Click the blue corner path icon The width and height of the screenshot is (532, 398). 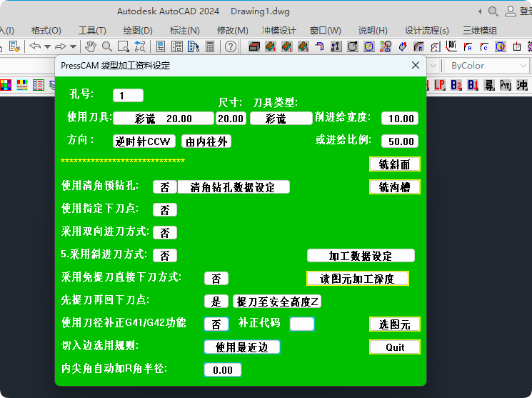(319, 46)
